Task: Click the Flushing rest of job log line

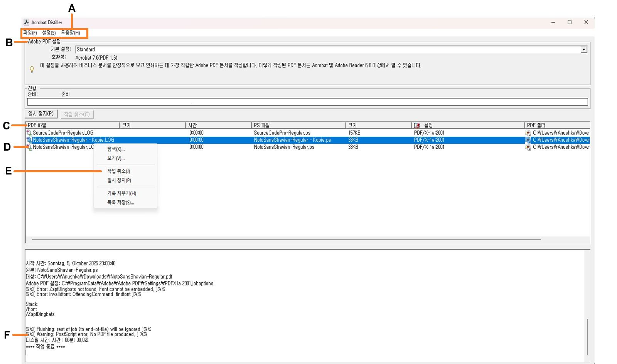Action: [88, 329]
